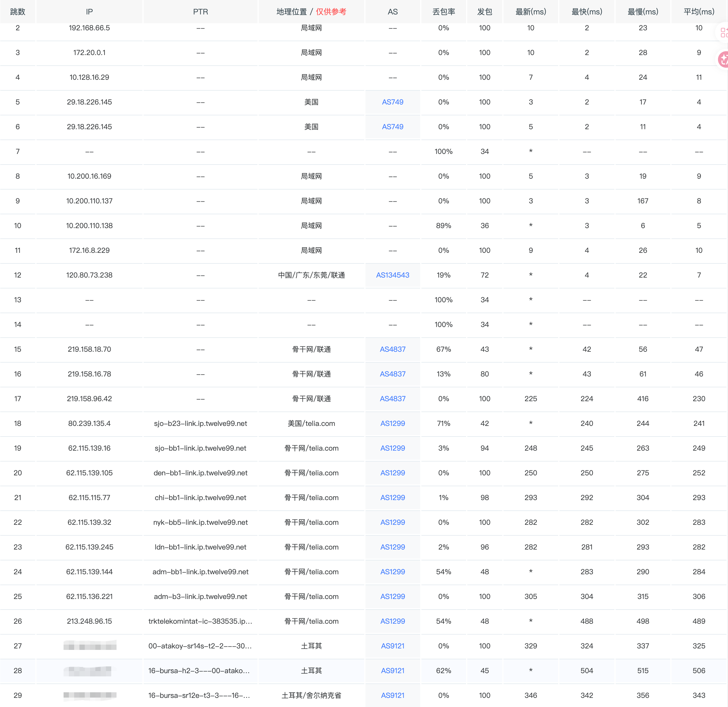
Task: Open AS1299 link for hop 18
Action: [x=392, y=424]
